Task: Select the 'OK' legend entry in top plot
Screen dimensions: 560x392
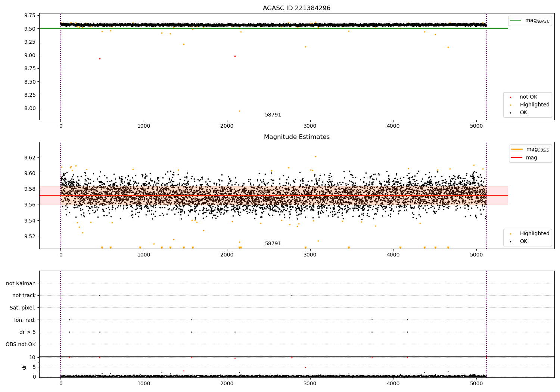Action: pos(523,113)
